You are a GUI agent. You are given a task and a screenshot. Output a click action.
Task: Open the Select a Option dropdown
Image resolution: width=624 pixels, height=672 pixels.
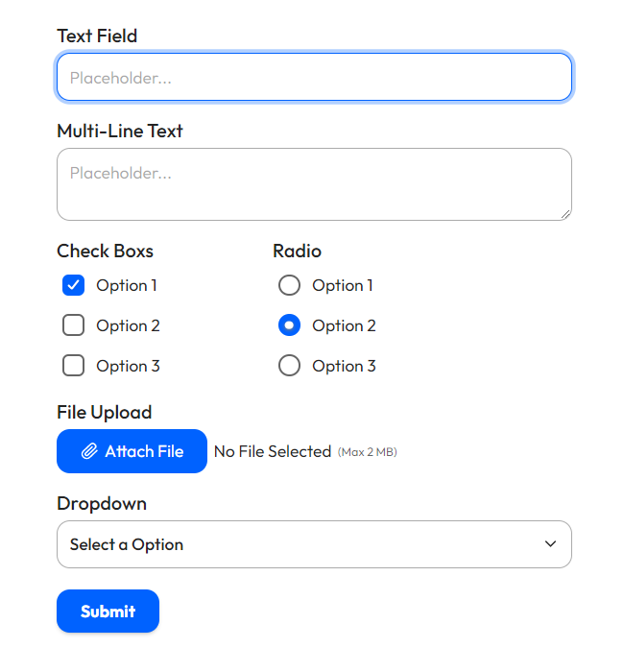314,544
